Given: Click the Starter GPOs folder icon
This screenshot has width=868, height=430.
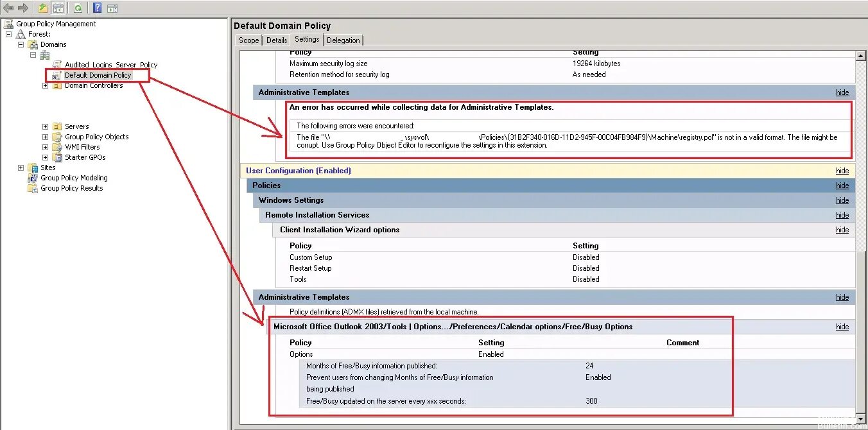Looking at the screenshot, I should [57, 157].
